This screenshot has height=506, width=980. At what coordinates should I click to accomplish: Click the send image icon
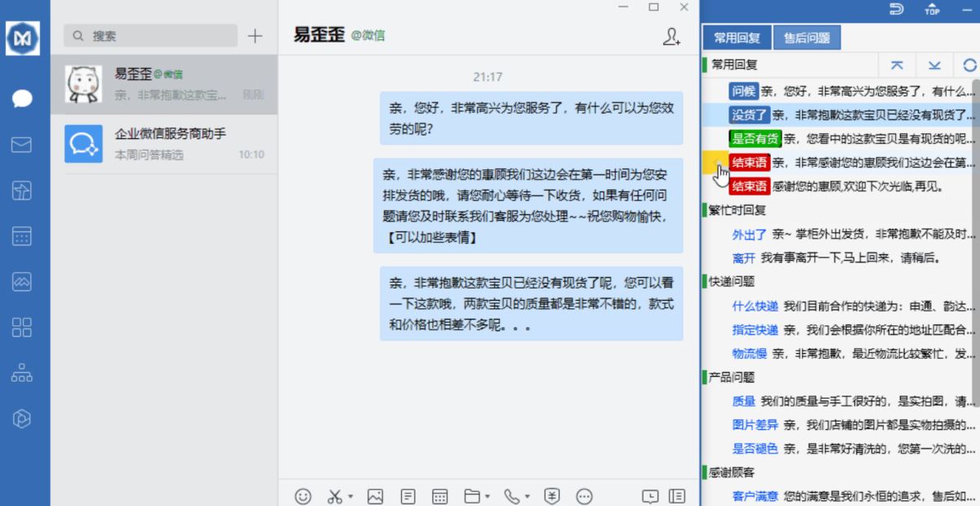pyautogui.click(x=375, y=496)
